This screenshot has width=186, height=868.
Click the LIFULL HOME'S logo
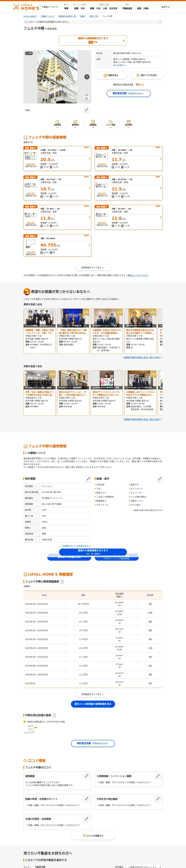tap(26, 7)
